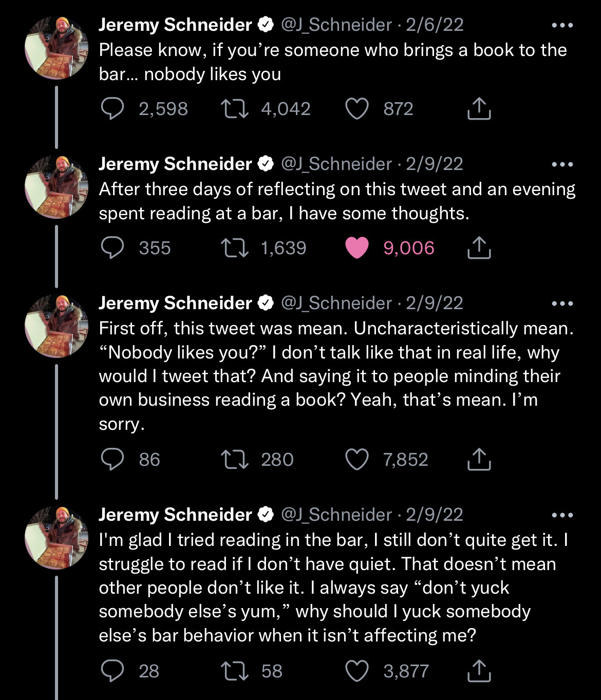601x700 pixels.
Task: Reply to the tweet with 86 replies
Action: click(112, 459)
